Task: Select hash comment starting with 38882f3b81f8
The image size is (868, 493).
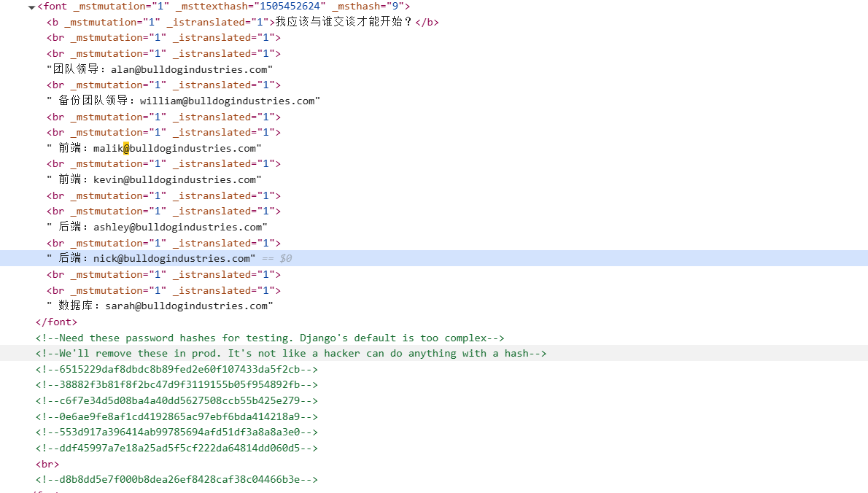Action: coord(177,384)
